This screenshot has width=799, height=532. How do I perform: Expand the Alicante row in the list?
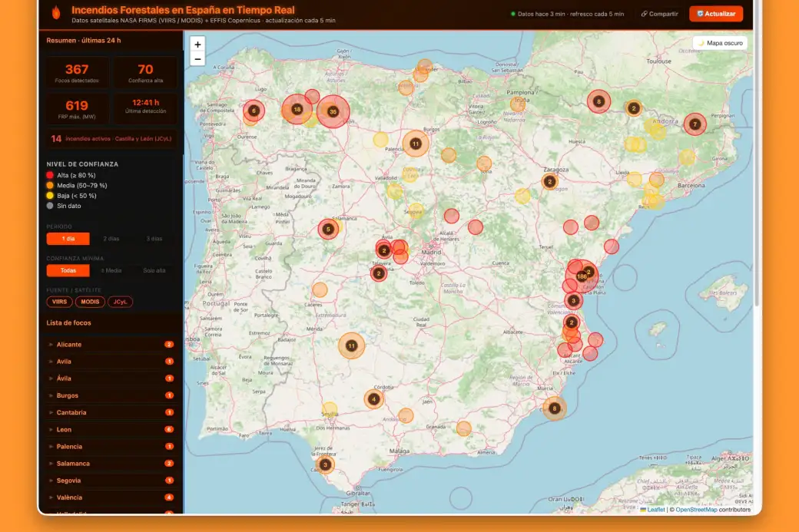coord(111,345)
